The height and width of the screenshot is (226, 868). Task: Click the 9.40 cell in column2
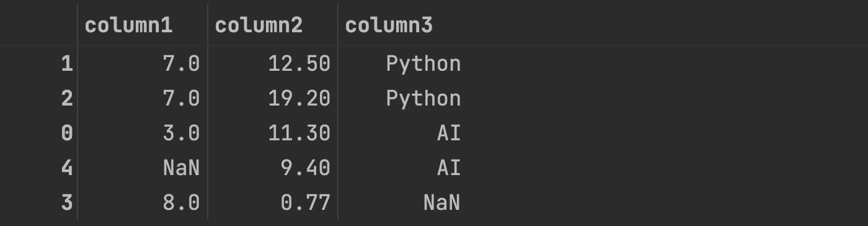click(x=306, y=168)
